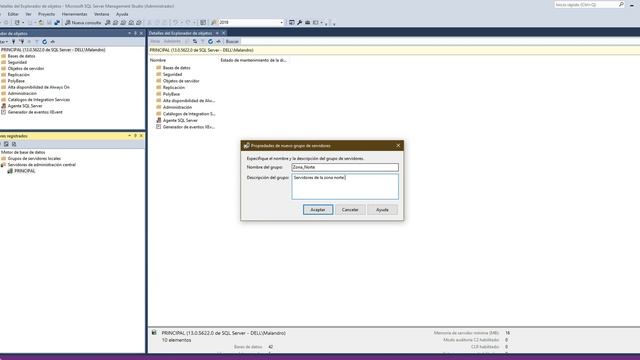Viewport: 640px width, 360px height.
Task: Open the Editar menu
Action: pos(13,14)
